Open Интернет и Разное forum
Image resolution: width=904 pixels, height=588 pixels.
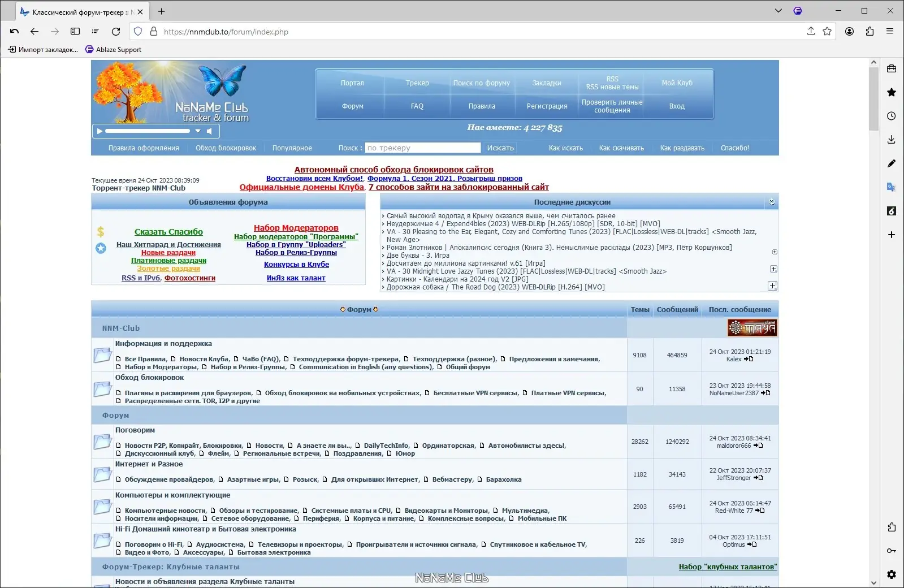(x=149, y=464)
